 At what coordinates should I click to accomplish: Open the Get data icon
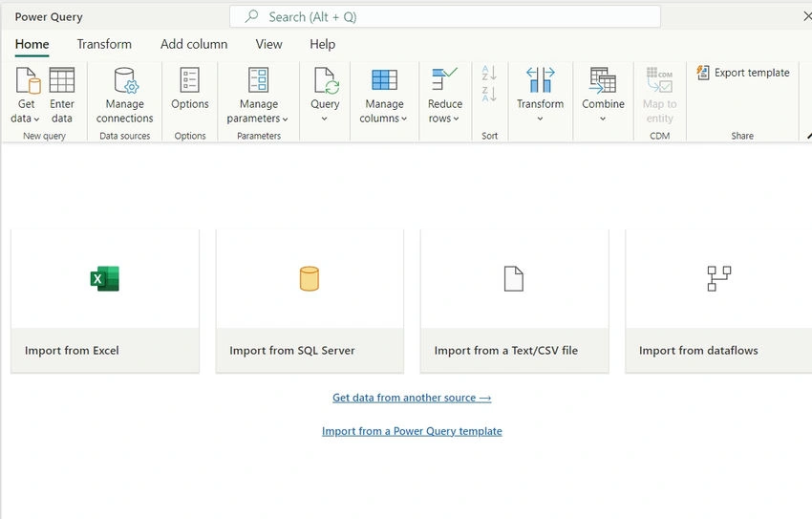point(28,80)
